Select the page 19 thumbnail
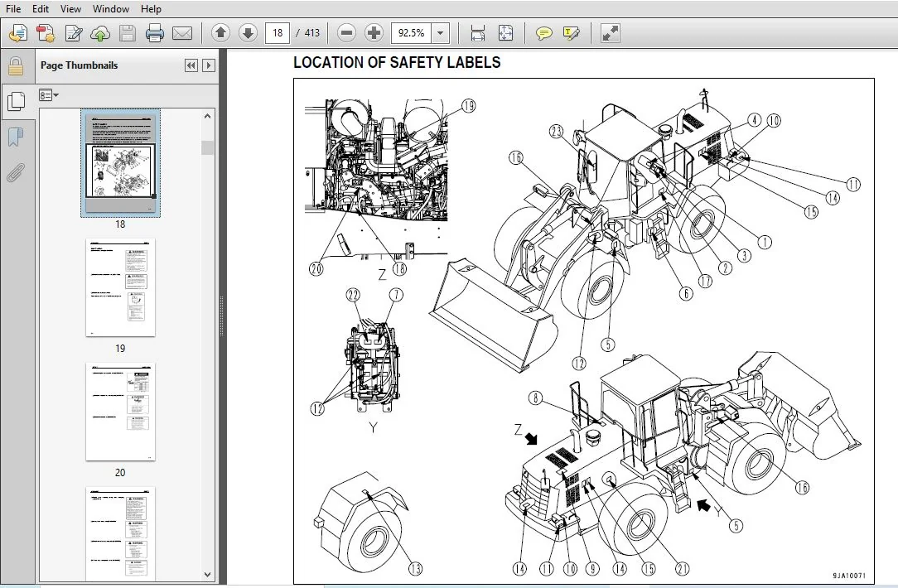898x588 pixels. (120, 287)
